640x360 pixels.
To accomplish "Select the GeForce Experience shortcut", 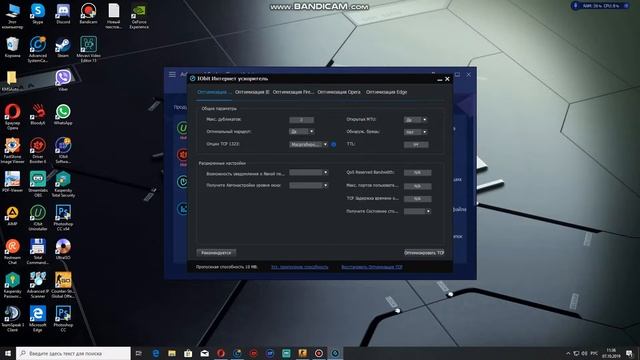I will pyautogui.click(x=139, y=16).
